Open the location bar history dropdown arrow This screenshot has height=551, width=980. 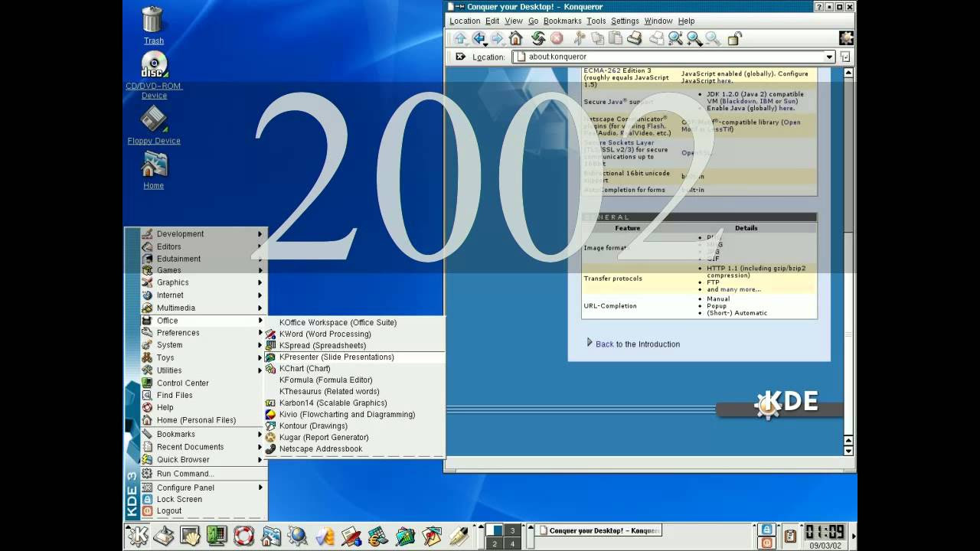[829, 57]
